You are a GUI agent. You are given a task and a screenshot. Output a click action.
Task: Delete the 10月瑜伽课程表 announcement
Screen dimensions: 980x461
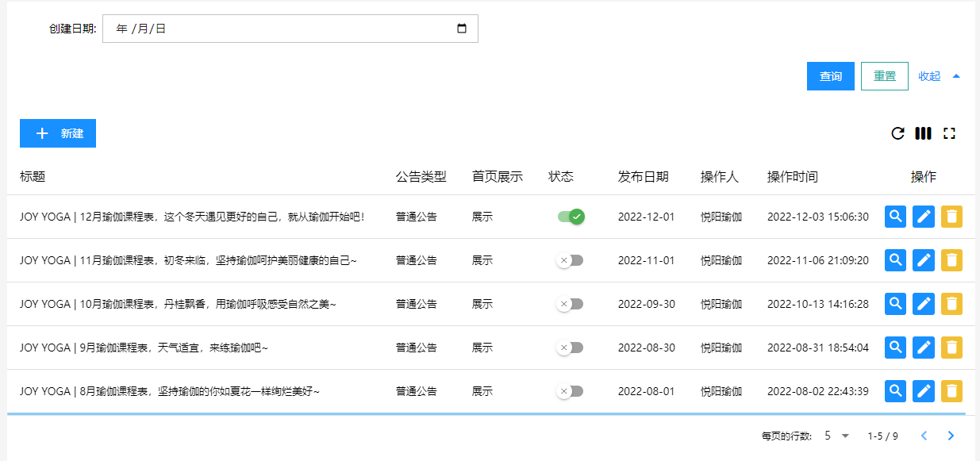[951, 304]
